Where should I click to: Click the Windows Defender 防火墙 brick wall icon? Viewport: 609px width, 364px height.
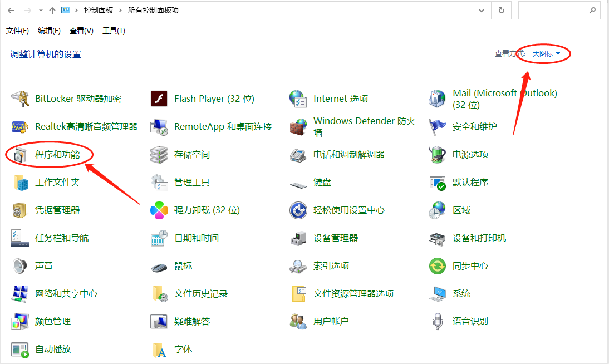pyautogui.click(x=298, y=127)
